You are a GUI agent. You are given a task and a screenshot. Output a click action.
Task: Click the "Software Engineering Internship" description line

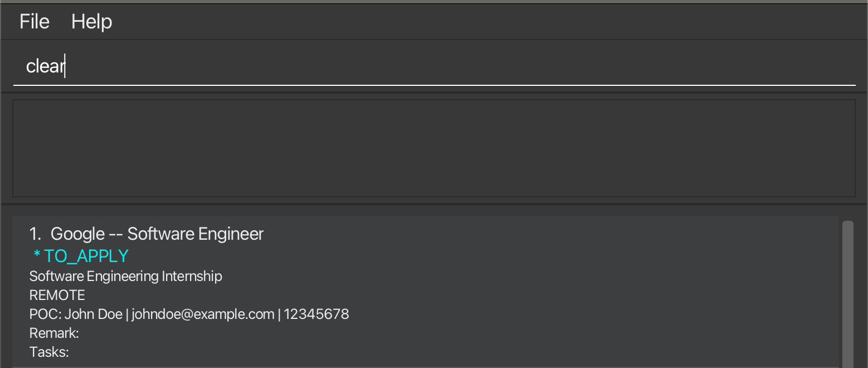(126, 276)
